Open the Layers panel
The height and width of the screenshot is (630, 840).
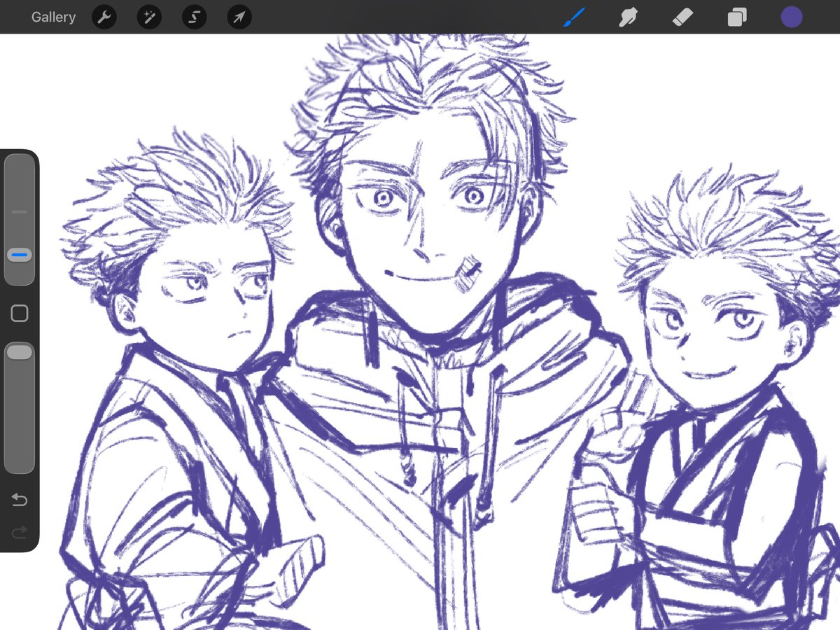pos(737,17)
